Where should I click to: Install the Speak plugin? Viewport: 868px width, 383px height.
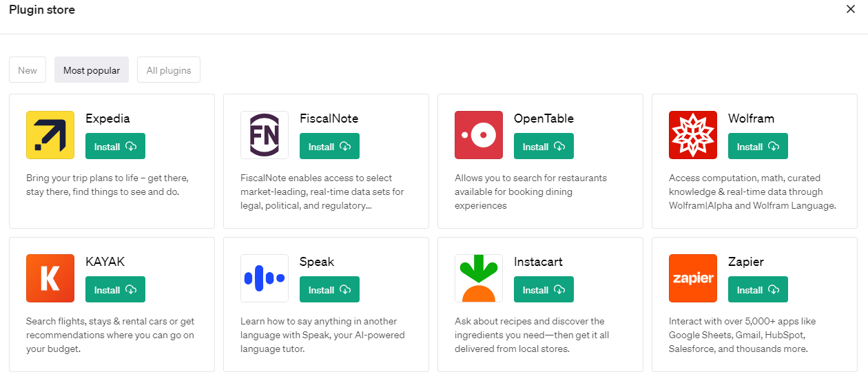coord(329,289)
